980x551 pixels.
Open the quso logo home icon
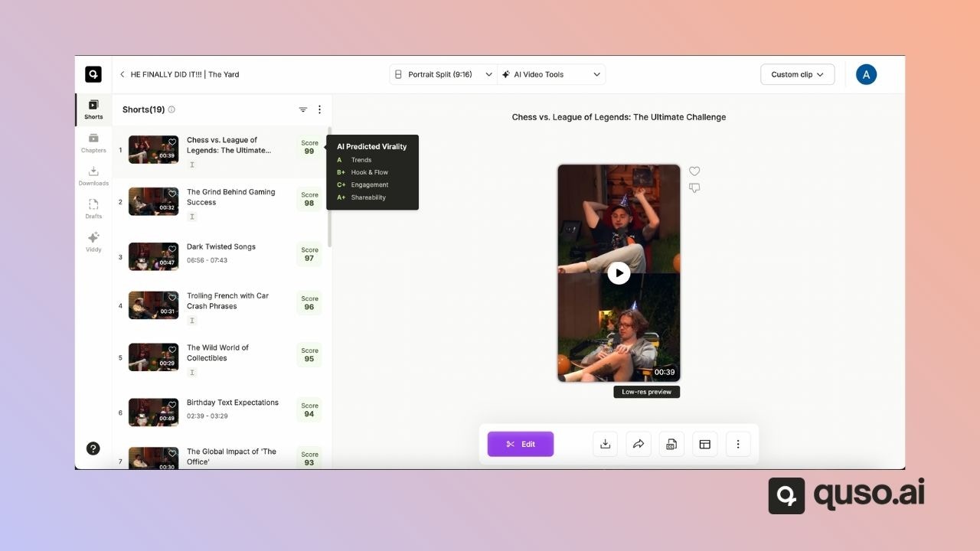[93, 74]
